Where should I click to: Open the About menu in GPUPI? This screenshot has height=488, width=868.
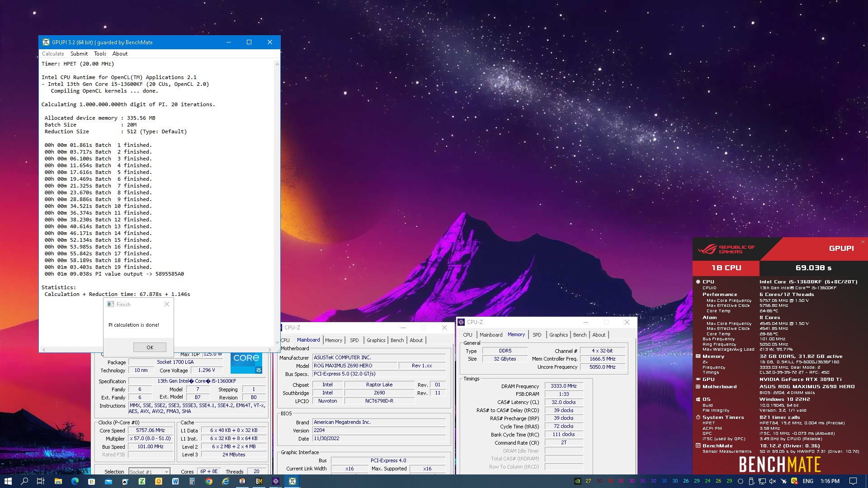pyautogui.click(x=120, y=53)
